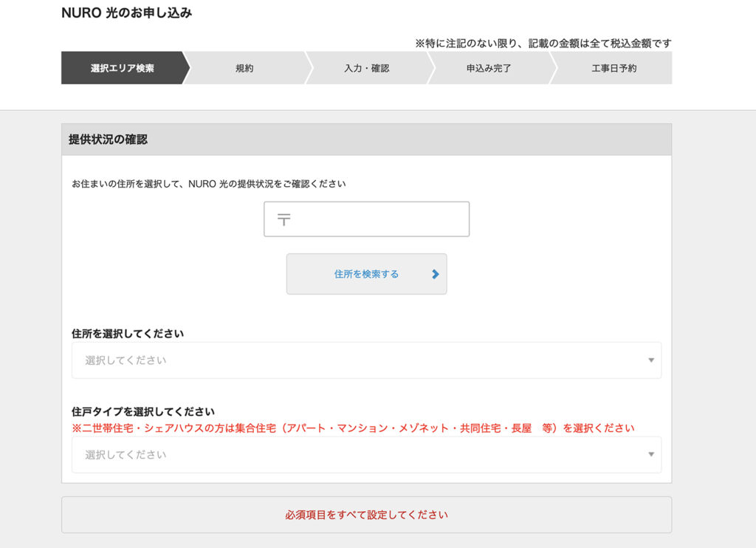
Task: Open the 住所を選択してください dropdown
Action: coord(366,360)
